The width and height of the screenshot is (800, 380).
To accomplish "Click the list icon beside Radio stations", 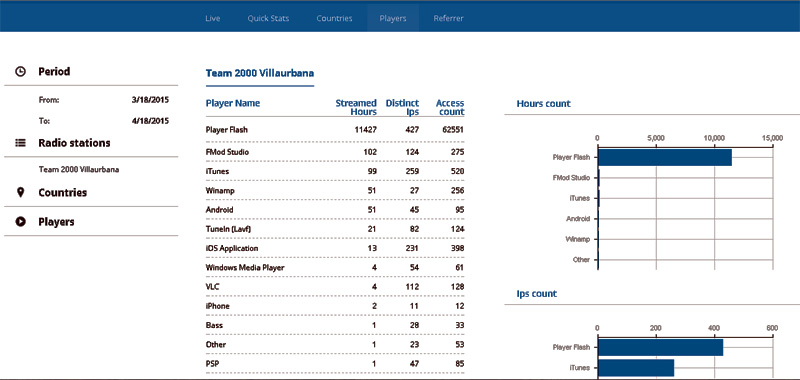I will (20, 143).
